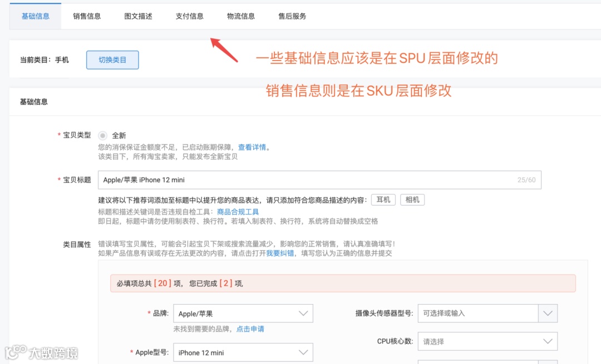Expand the Apple型号 dropdown with iPhone 12 mini
The height and width of the screenshot is (364, 601).
[243, 352]
